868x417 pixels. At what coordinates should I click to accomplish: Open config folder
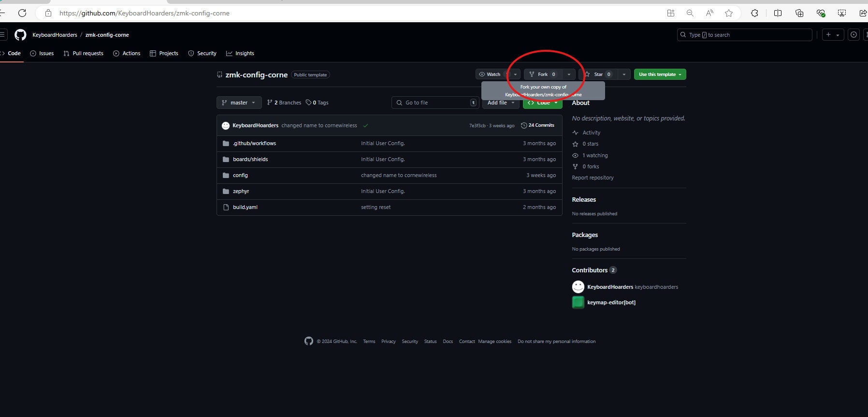click(x=240, y=176)
